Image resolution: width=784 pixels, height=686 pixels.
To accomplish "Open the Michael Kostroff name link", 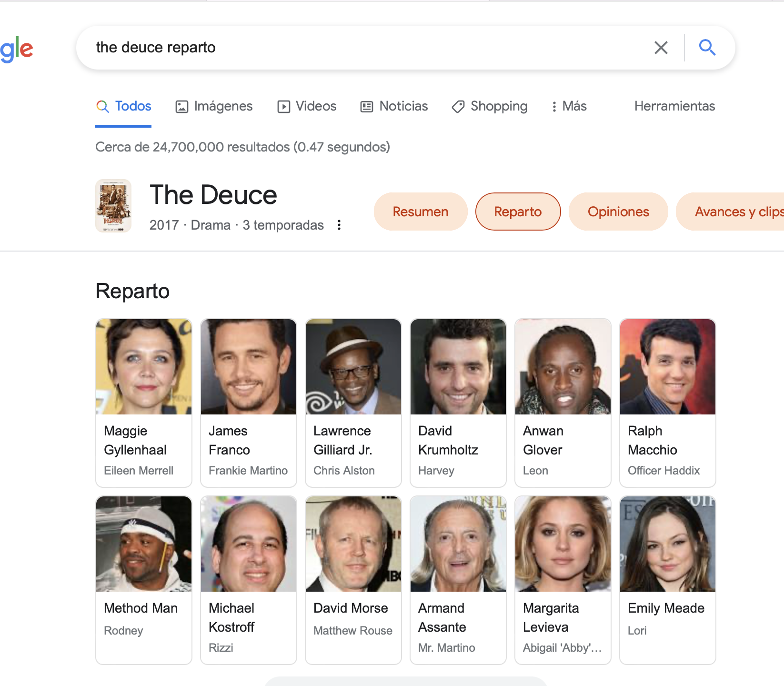I will click(x=232, y=617).
